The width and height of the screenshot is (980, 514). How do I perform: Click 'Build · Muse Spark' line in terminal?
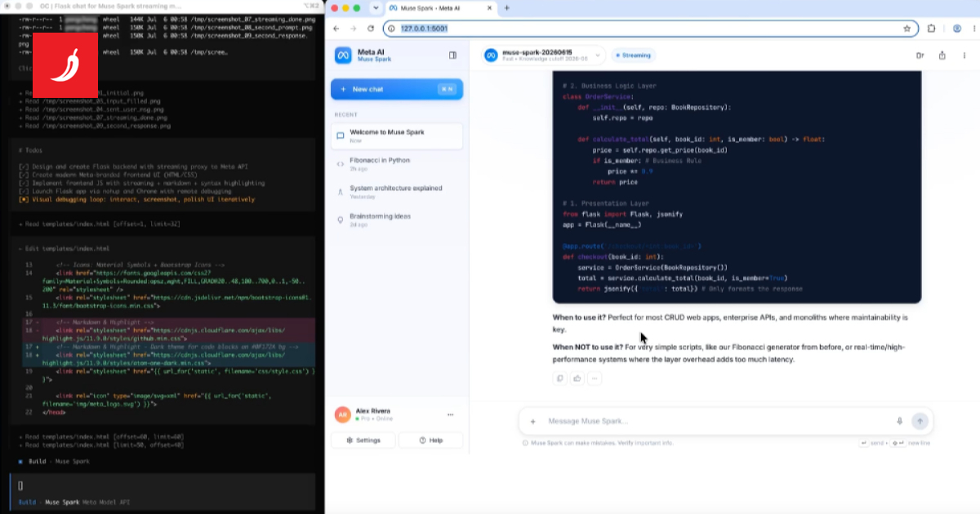tap(54, 461)
